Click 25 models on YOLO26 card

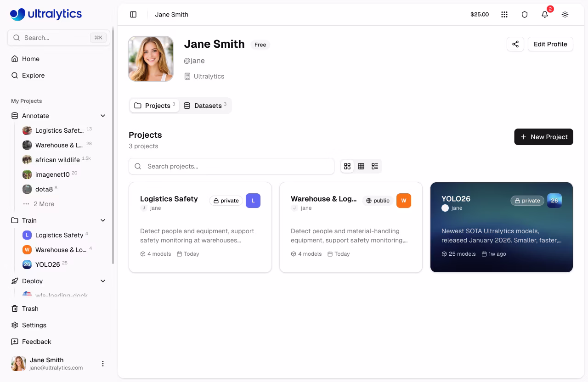click(x=458, y=254)
